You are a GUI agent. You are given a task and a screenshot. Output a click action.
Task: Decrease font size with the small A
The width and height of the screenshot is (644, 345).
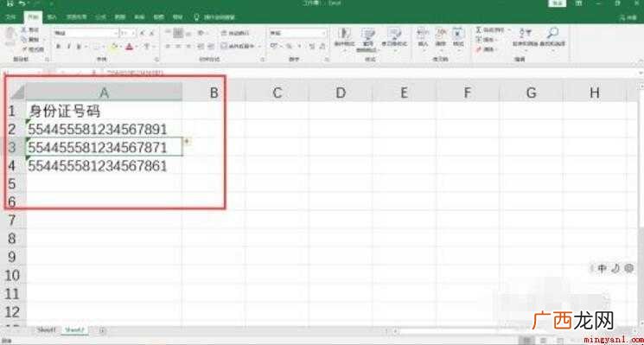[x=152, y=33]
